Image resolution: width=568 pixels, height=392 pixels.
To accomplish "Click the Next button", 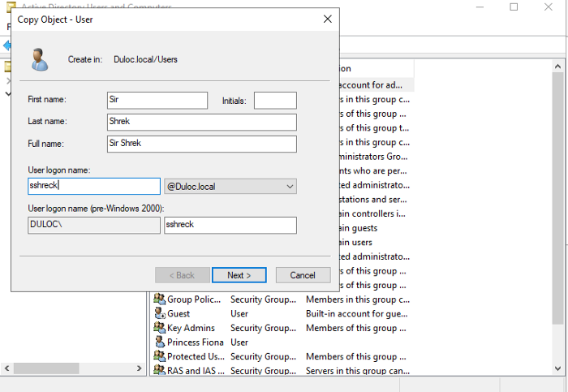I will tap(239, 275).
